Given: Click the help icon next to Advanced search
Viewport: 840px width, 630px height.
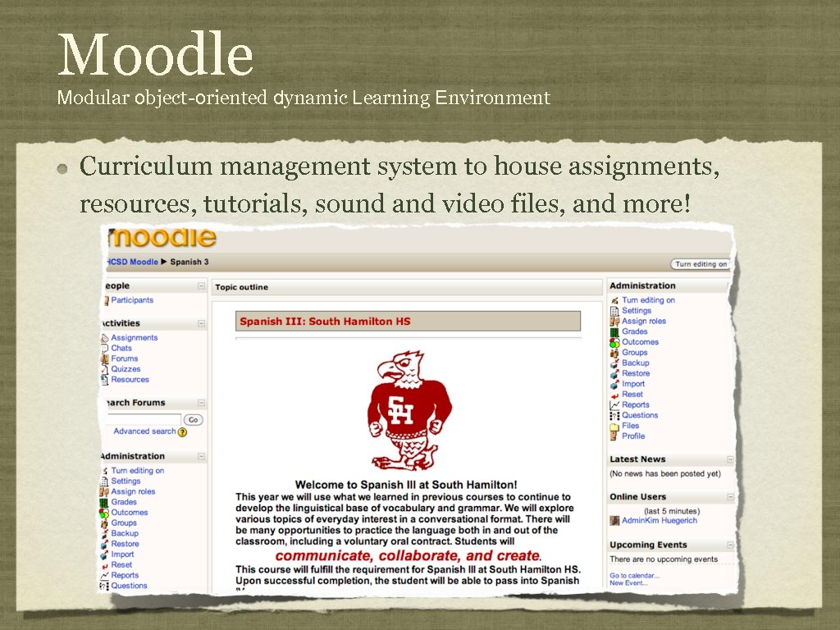Looking at the screenshot, I should pos(183,431).
